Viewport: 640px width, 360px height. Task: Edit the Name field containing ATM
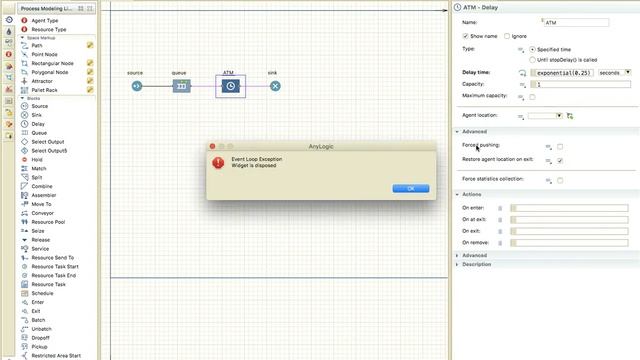click(576, 22)
